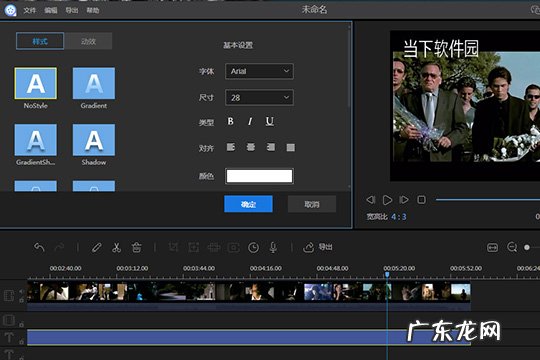
Task: Open the Arial font dropdown
Action: (x=259, y=71)
